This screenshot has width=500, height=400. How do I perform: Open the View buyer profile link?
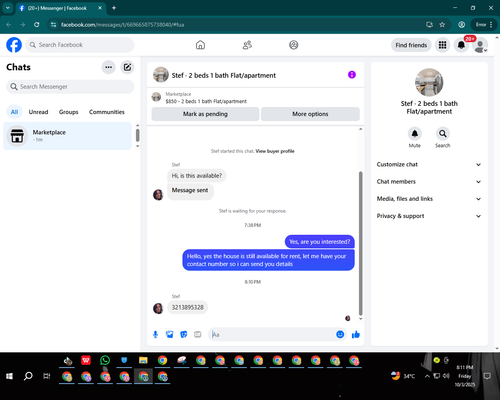tap(275, 151)
